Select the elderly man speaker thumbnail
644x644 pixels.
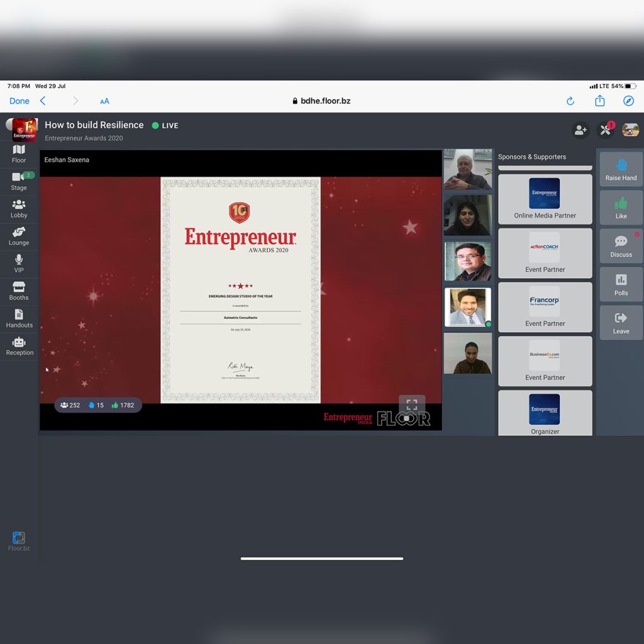(468, 169)
